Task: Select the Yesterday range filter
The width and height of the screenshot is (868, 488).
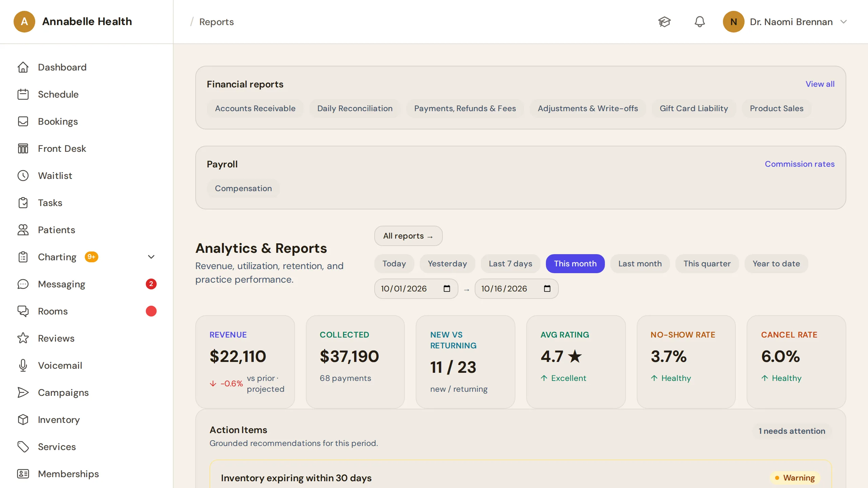Action: click(x=447, y=264)
